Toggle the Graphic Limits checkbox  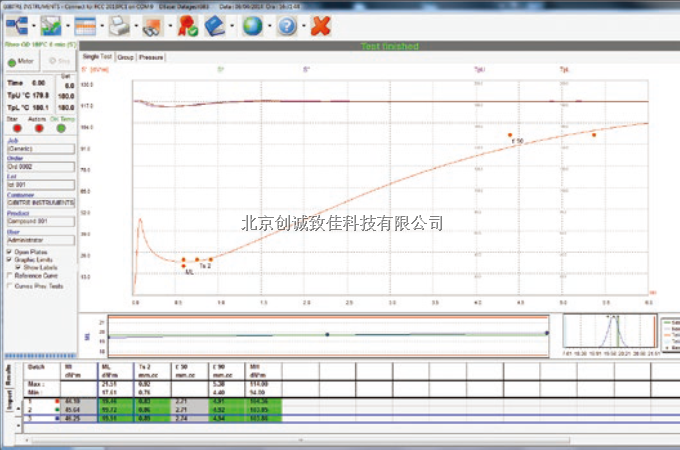pyautogui.click(x=10, y=260)
